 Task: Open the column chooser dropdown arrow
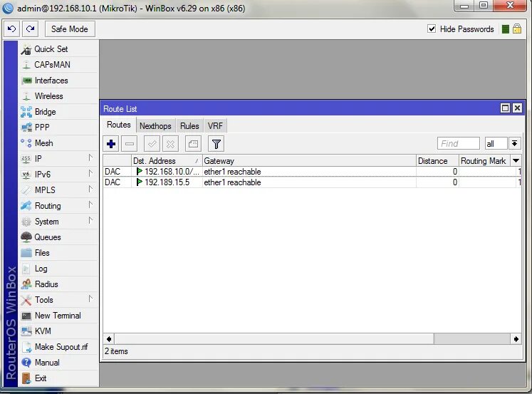pos(516,161)
